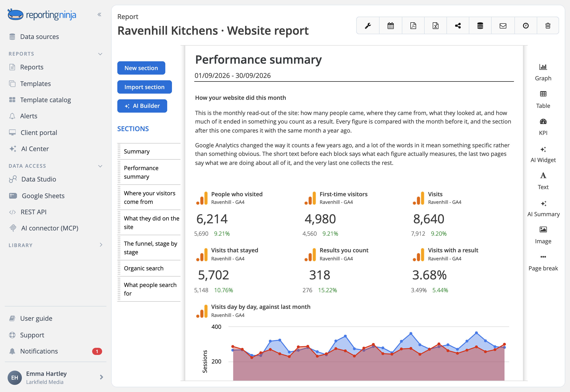Add an AI Summary widget
570x392 pixels.
click(543, 209)
